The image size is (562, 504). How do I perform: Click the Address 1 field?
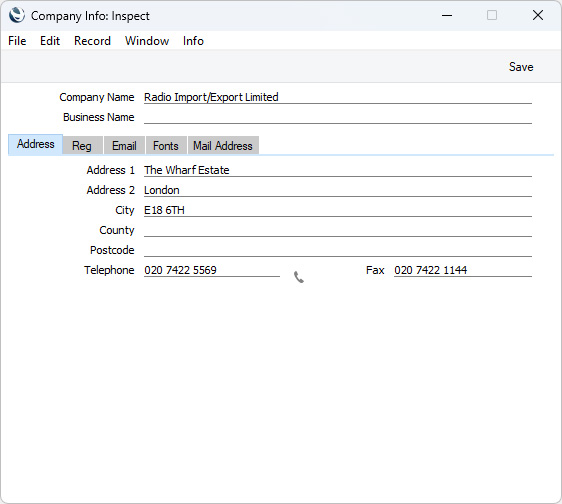[x=338, y=170]
